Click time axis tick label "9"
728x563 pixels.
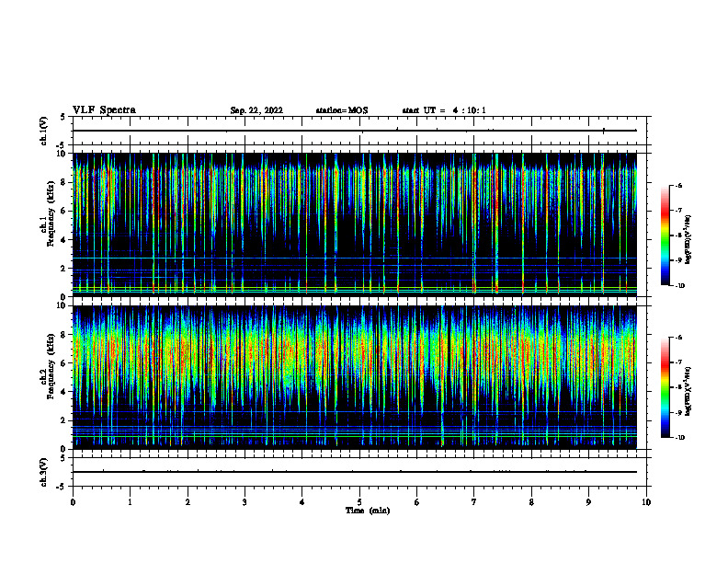(588, 502)
